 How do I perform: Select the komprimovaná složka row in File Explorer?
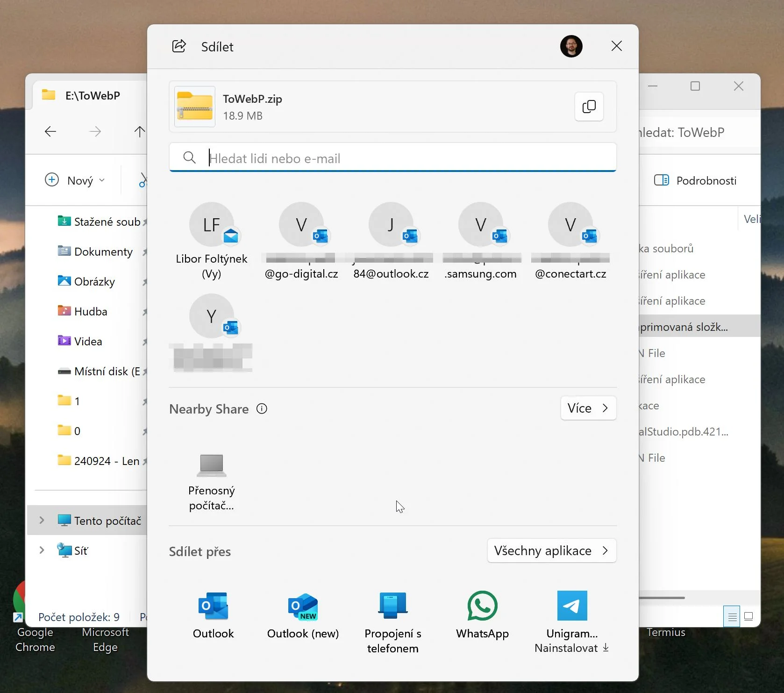point(699,327)
